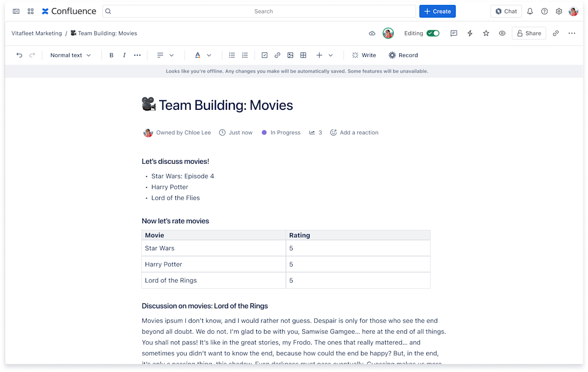Image resolution: width=588 pixels, height=372 pixels.
Task: Toggle bold formatting
Action: 111,55
